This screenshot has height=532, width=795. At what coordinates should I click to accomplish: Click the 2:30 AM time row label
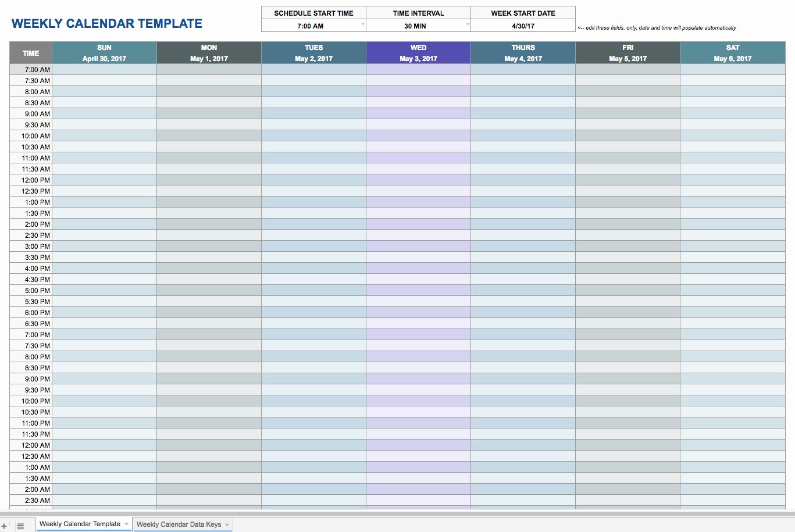click(31, 501)
